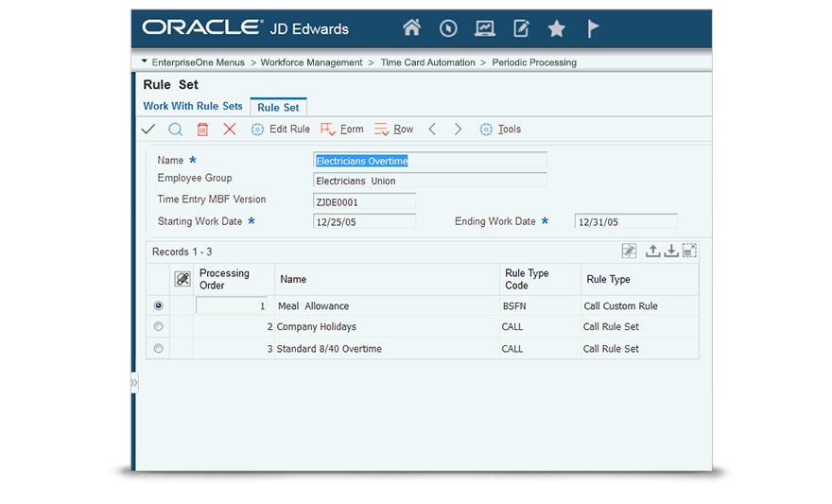Click the Employee Group input field
This screenshot has width=832, height=504.
click(430, 181)
